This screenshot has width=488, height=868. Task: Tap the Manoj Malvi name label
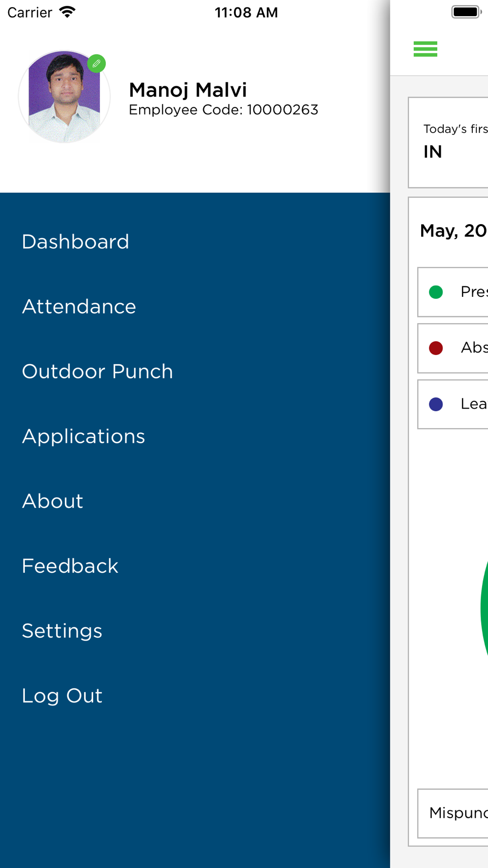[x=188, y=90]
